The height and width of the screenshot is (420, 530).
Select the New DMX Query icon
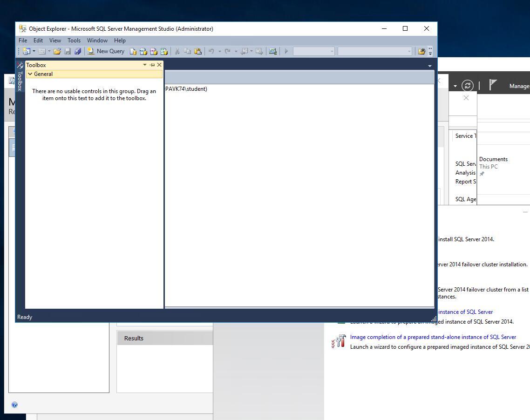click(153, 51)
